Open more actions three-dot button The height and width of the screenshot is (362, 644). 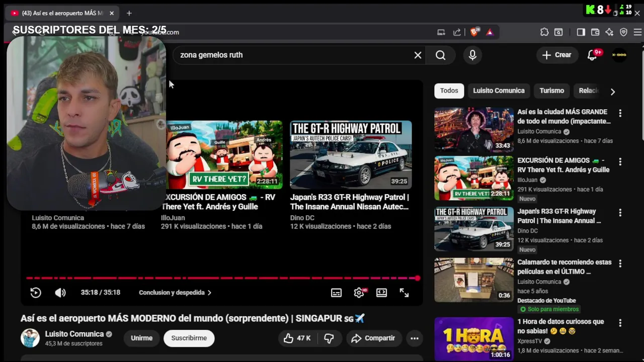pyautogui.click(x=415, y=338)
